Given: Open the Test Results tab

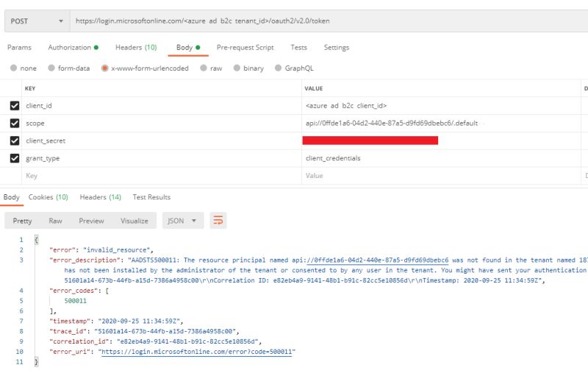Looking at the screenshot, I should tap(151, 197).
